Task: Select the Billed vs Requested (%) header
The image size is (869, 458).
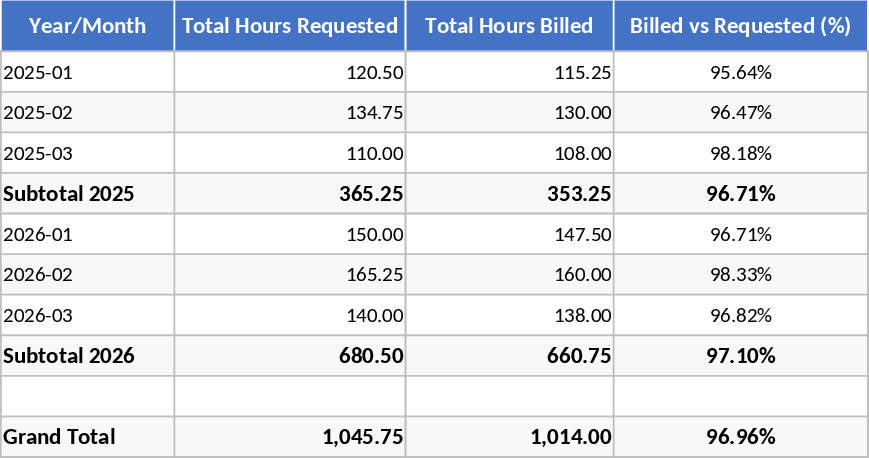Action: coord(740,26)
